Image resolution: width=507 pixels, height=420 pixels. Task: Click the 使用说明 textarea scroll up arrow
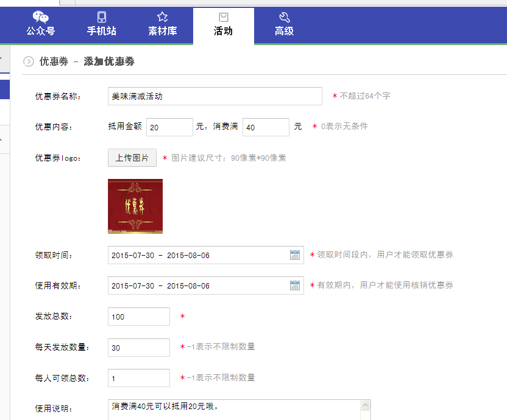(x=365, y=405)
